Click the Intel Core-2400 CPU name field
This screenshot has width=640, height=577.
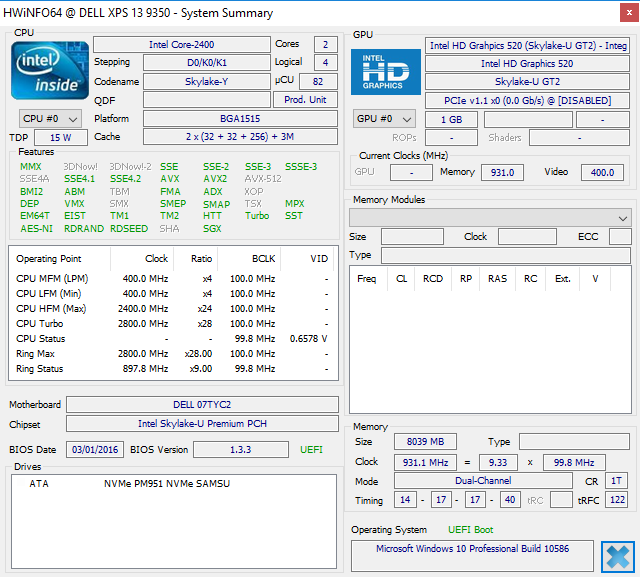pyautogui.click(x=182, y=44)
